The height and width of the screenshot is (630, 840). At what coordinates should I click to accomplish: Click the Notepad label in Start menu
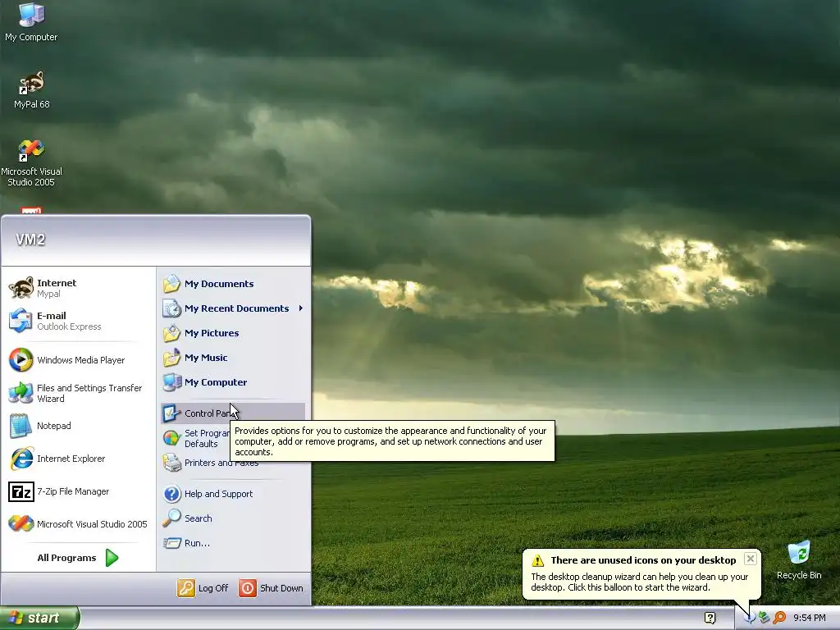click(x=53, y=426)
